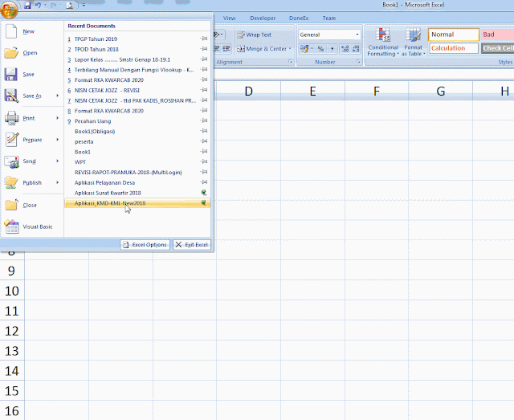The height and width of the screenshot is (420, 514).
Task: Switch to the DoneEx ribbon tab
Action: pyautogui.click(x=299, y=18)
